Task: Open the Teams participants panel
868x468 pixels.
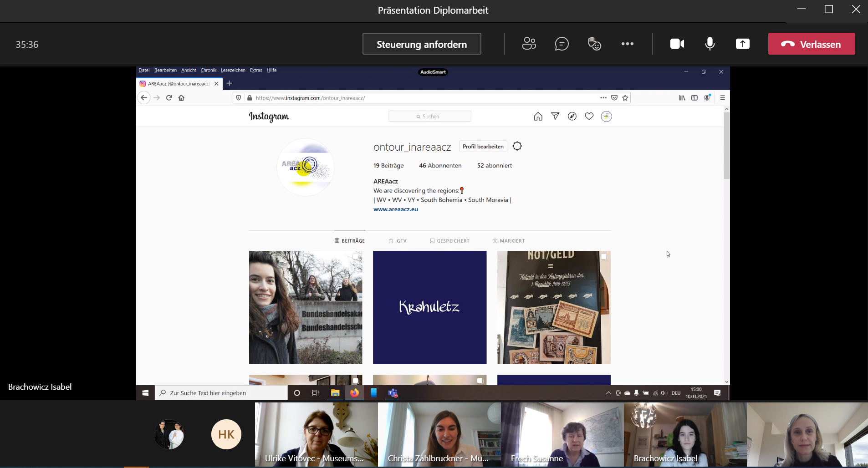Action: tap(529, 44)
